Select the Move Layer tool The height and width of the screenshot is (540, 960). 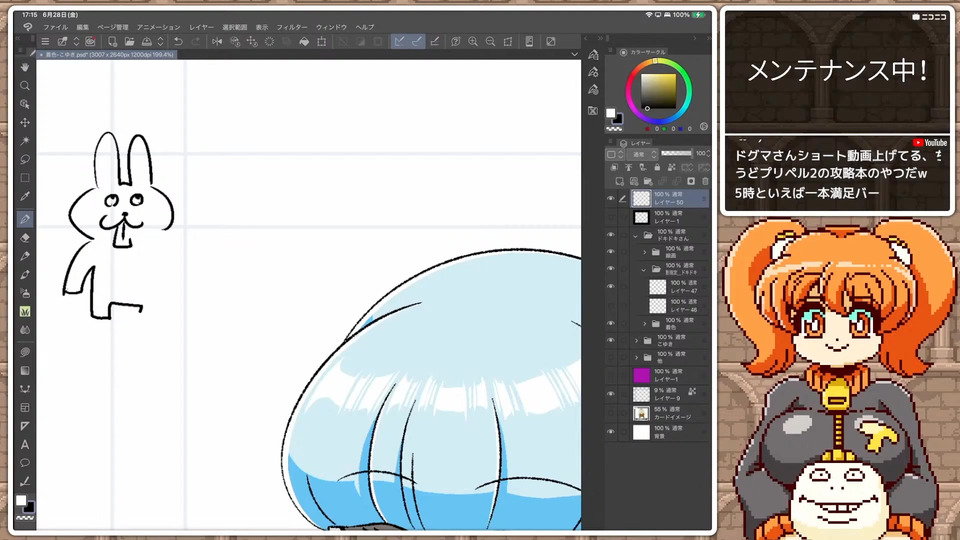[25, 122]
